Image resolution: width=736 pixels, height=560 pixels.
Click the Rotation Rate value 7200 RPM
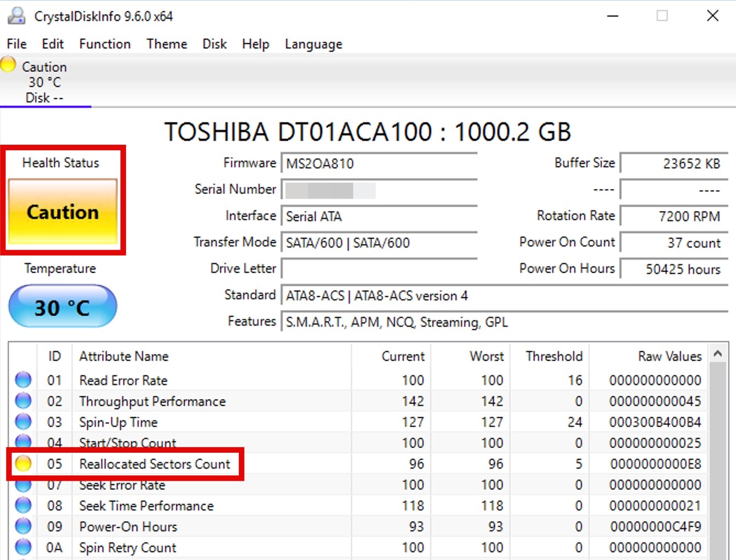(674, 216)
